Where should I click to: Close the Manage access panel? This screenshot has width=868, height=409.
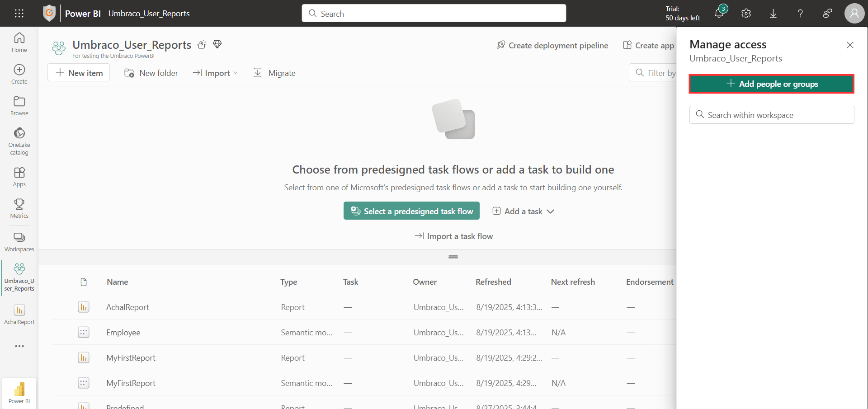[850, 45]
